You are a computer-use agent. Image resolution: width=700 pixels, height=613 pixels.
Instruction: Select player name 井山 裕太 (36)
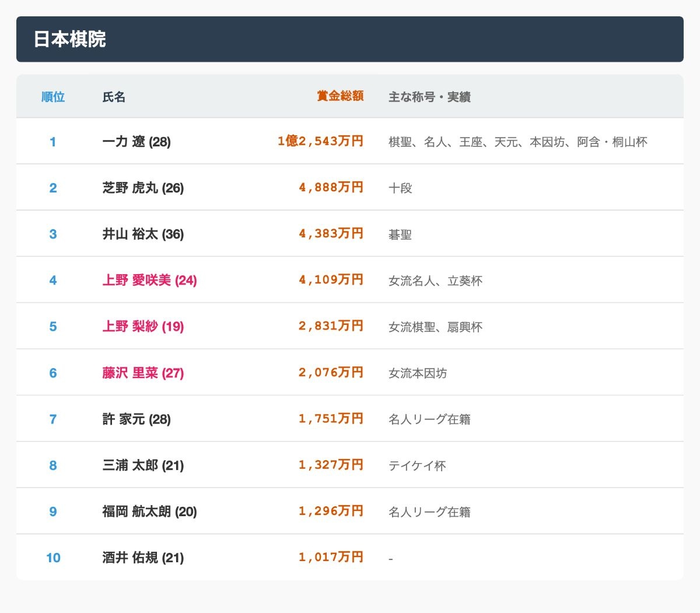point(143,234)
